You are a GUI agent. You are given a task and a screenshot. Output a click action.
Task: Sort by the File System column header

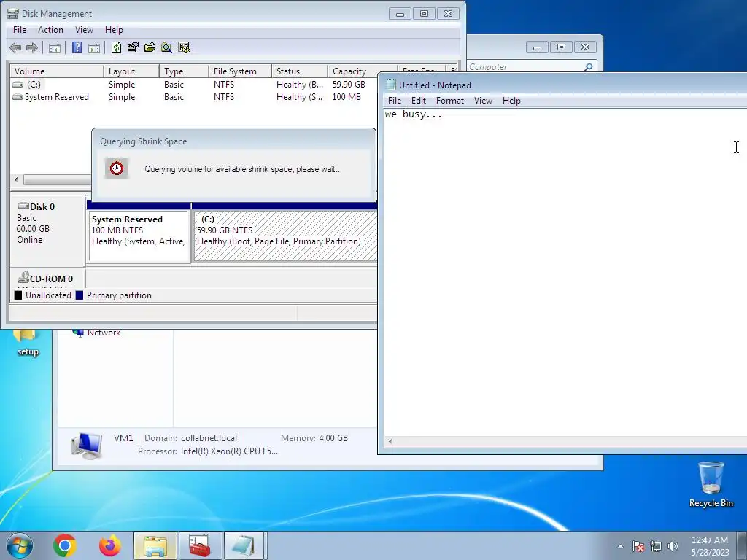240,71
